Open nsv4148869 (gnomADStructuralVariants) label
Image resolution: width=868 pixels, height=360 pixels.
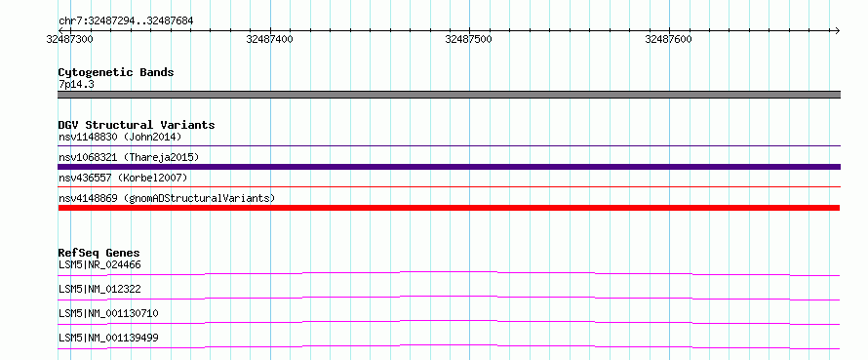click(166, 198)
